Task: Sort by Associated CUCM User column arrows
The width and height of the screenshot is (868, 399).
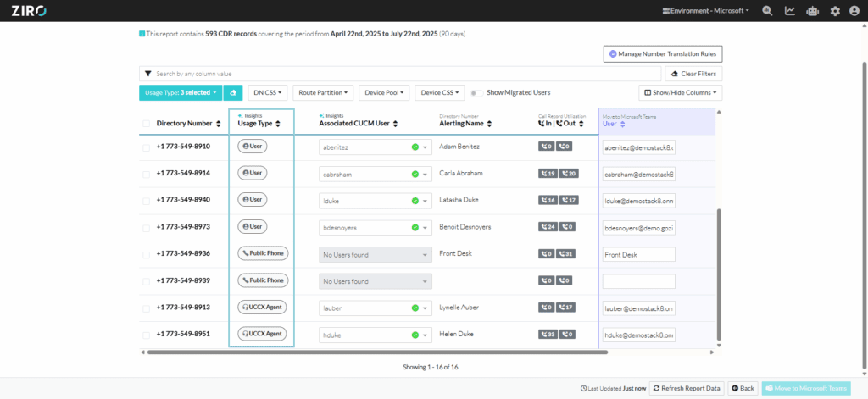Action: pos(395,124)
